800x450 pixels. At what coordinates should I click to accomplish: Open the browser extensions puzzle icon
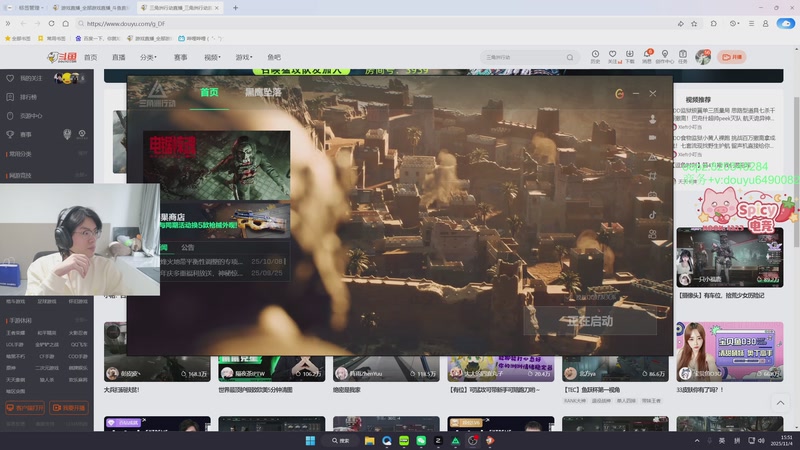713,23
